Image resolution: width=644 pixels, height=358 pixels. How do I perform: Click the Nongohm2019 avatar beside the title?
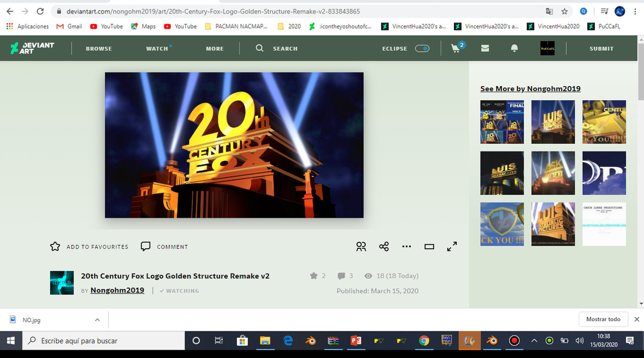click(62, 282)
